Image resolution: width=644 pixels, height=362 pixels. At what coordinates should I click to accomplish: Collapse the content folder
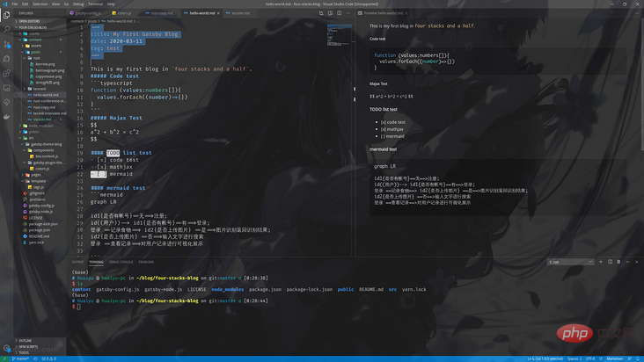(40, 40)
